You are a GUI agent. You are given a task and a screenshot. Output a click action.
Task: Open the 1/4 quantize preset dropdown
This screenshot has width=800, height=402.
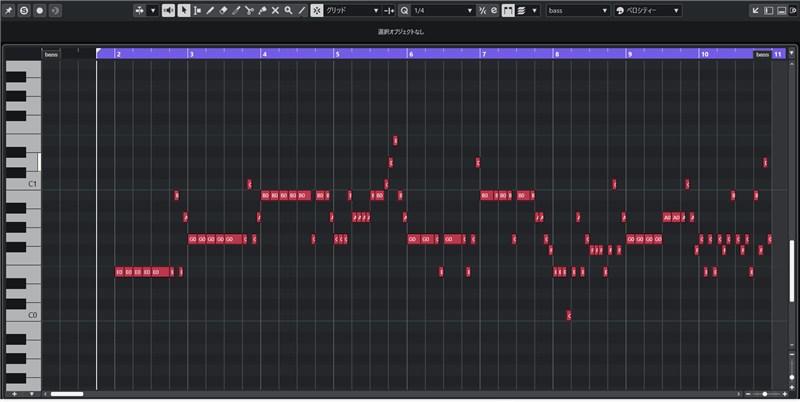click(443, 10)
